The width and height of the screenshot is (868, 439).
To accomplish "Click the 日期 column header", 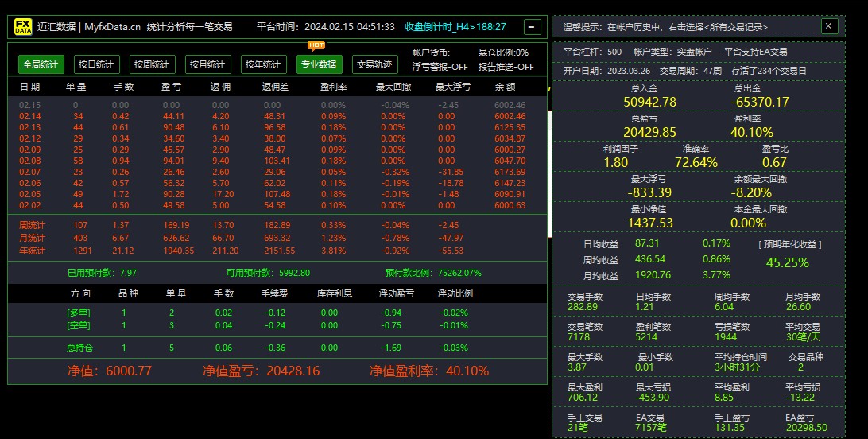I will click(30, 87).
